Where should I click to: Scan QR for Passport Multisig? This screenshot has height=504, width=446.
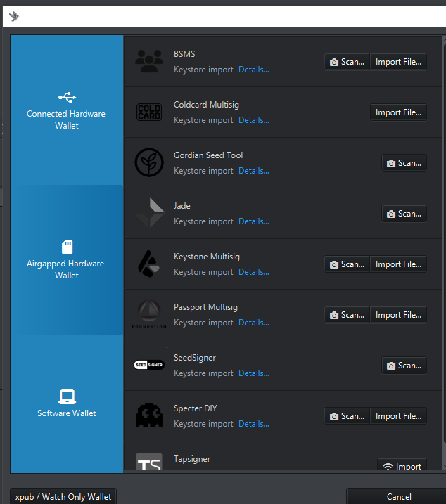[x=347, y=315]
